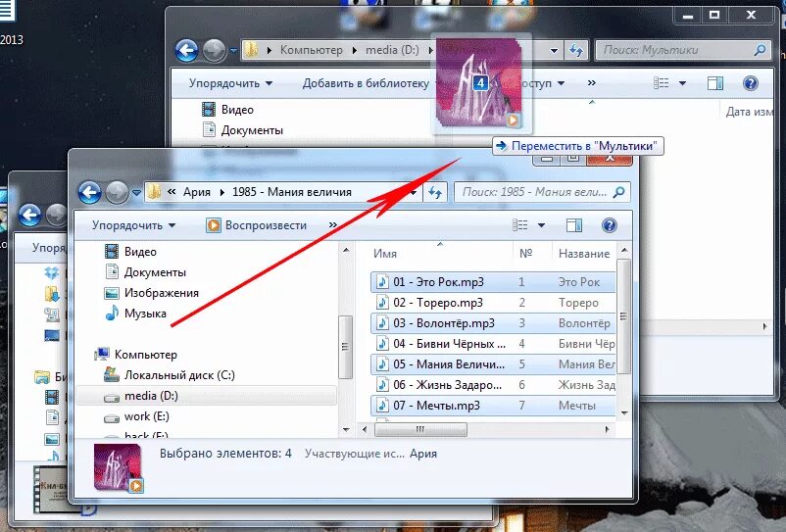Click Воспроизвести button
Image resolution: width=786 pixels, height=532 pixels.
[256, 225]
